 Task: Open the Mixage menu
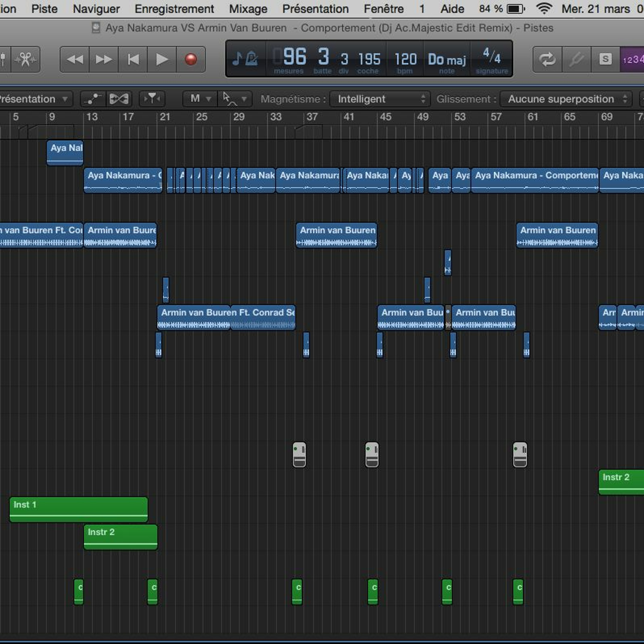click(x=248, y=9)
